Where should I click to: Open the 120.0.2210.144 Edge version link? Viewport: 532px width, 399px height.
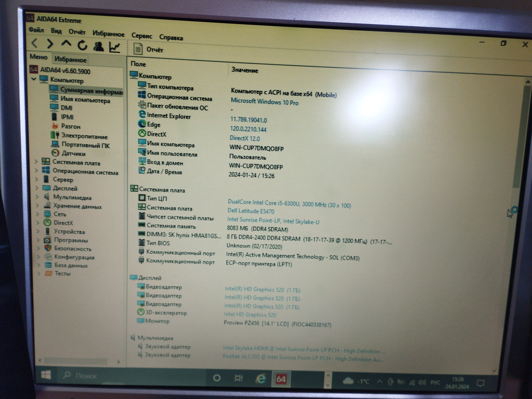pyautogui.click(x=248, y=129)
